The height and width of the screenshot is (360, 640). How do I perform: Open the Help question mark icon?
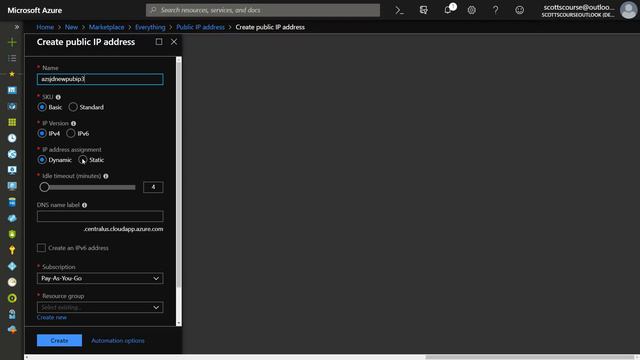tap(495, 10)
